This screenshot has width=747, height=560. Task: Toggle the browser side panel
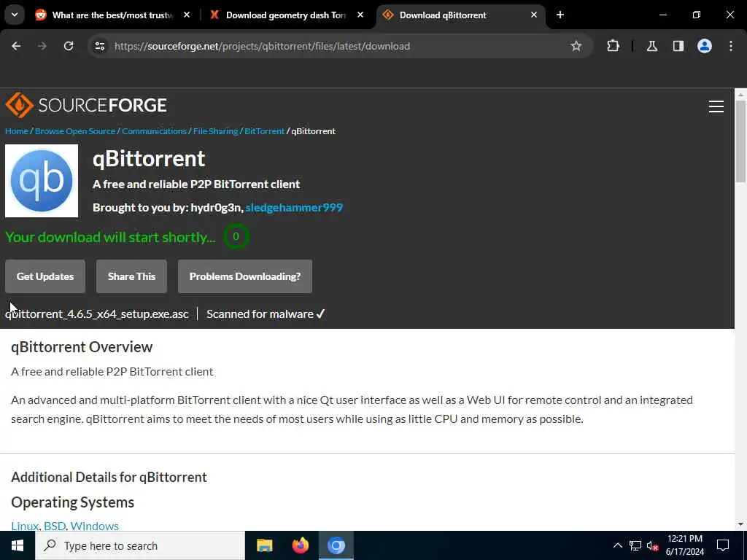[678, 46]
